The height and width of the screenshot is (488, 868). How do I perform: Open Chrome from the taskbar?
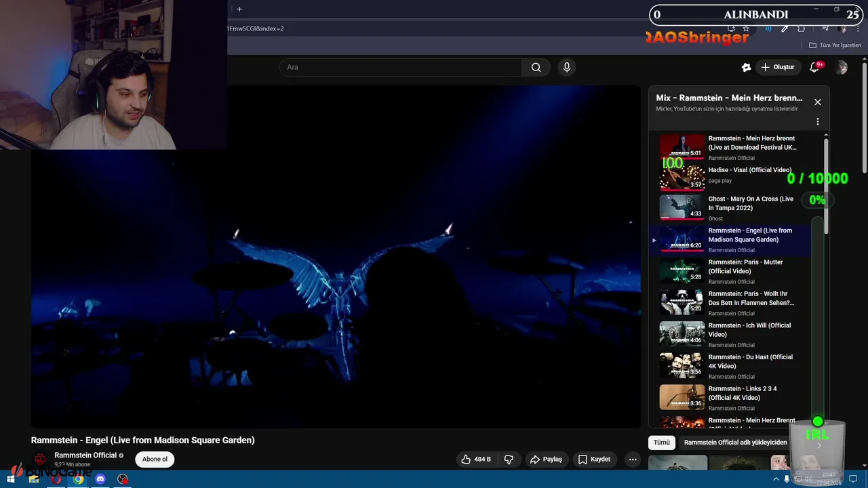pyautogui.click(x=79, y=479)
